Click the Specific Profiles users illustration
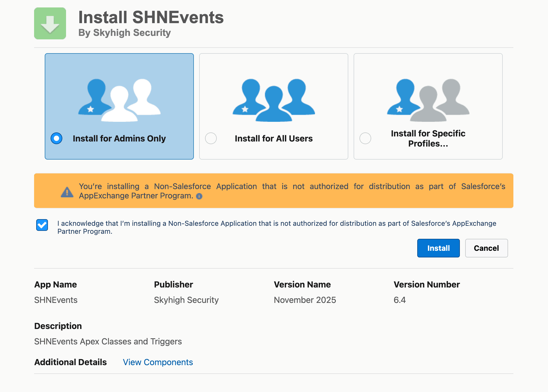The width and height of the screenshot is (548, 392). click(x=428, y=100)
